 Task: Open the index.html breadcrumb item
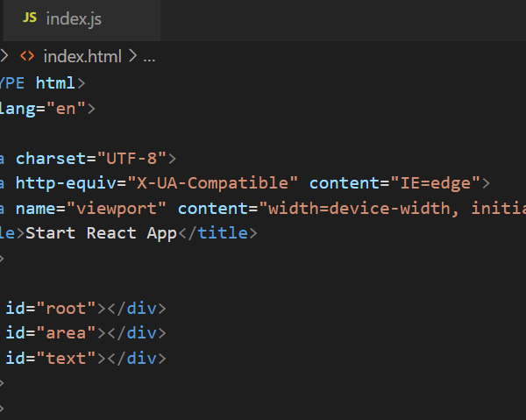[82, 57]
